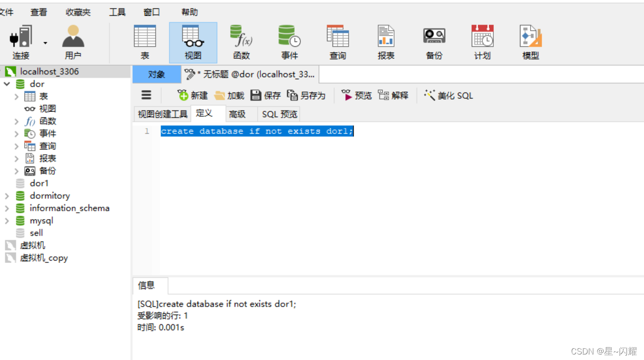Expand the 函数 tree node
This screenshot has height=360, width=644.
(17, 121)
